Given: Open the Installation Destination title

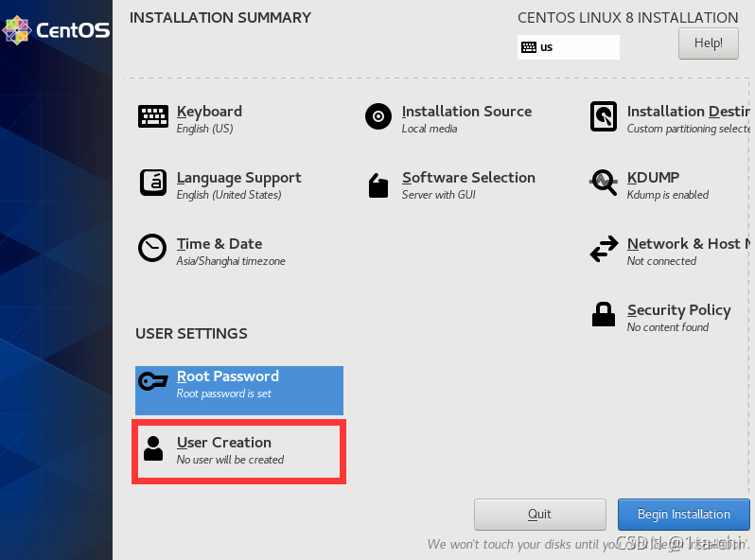Looking at the screenshot, I should pos(689,112).
